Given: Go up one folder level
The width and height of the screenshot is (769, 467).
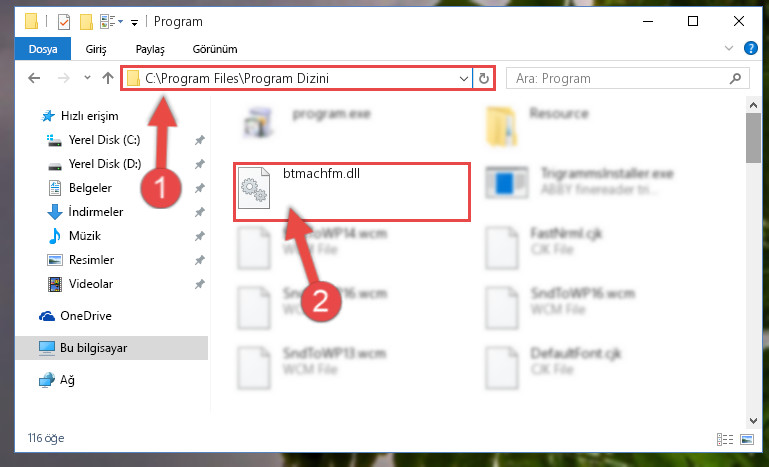Looking at the screenshot, I should [x=108, y=78].
